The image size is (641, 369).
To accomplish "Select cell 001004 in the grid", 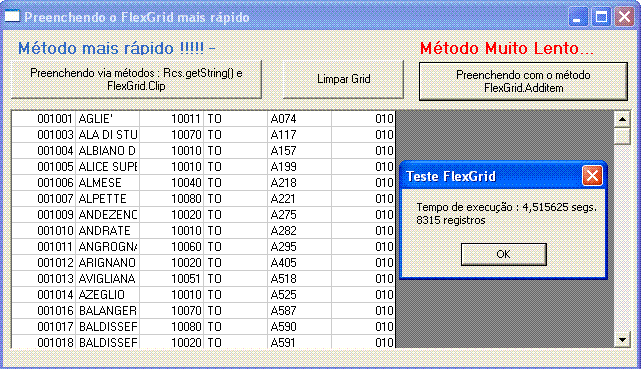I will coord(44,151).
